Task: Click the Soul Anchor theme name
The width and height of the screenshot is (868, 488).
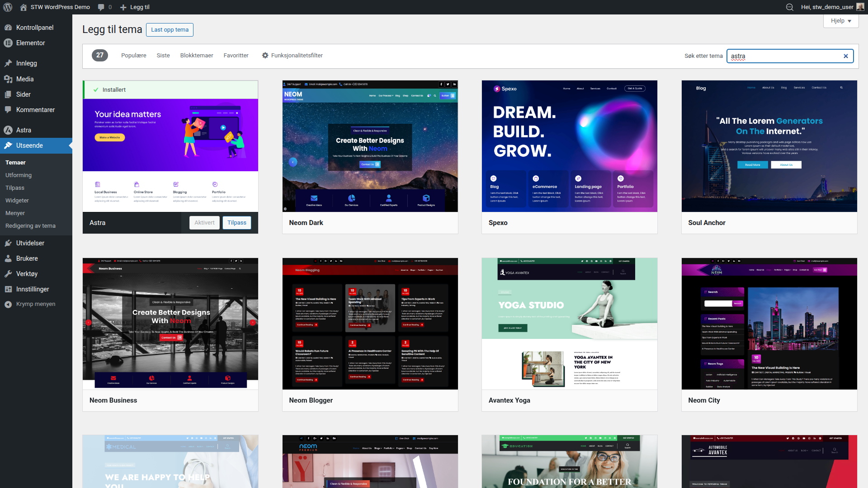Action: tap(707, 223)
